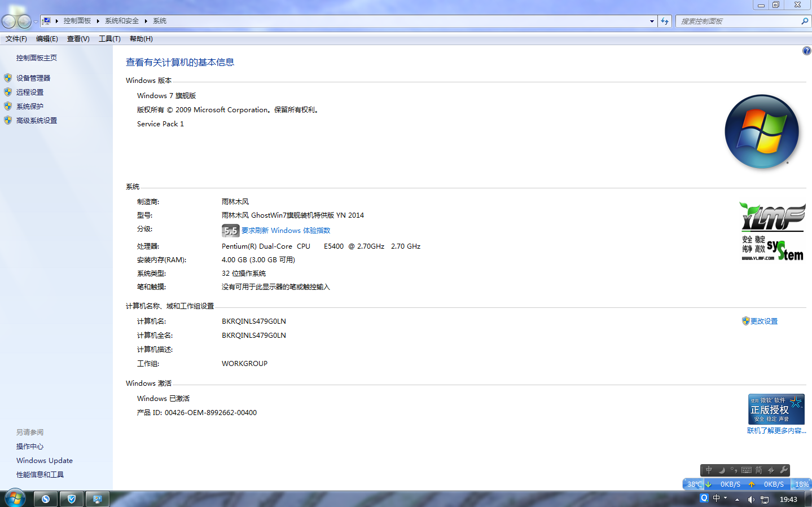
Task: Open the 文件(F) menu
Action: [x=16, y=39]
